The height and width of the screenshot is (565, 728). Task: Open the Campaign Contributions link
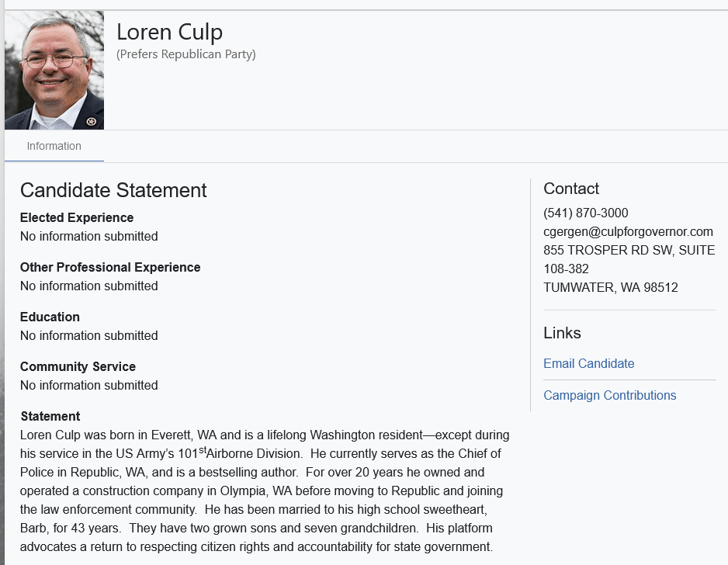click(x=609, y=395)
